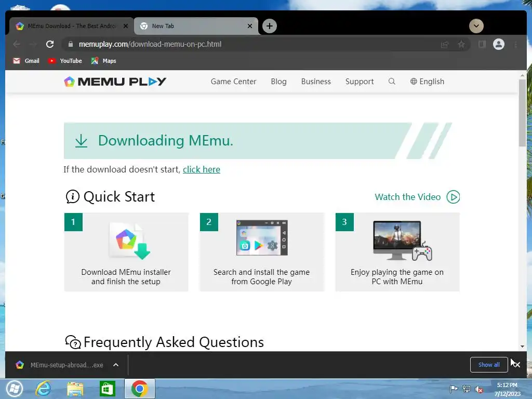The image size is (532, 399).
Task: Open the English language selector
Action: (427, 82)
